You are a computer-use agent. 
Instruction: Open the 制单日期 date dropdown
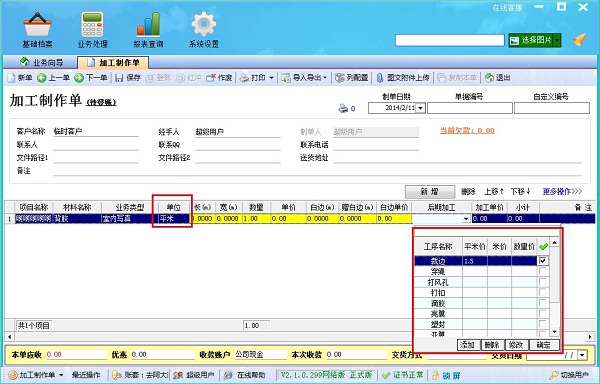(x=420, y=108)
